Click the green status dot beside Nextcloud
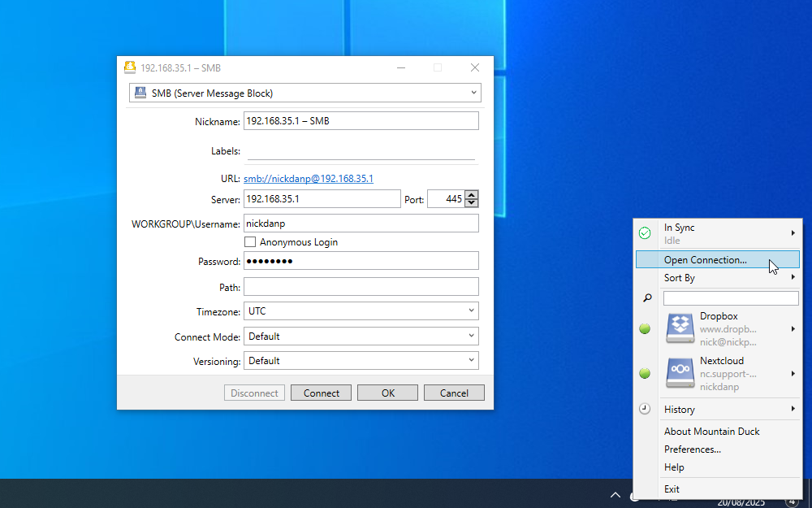The height and width of the screenshot is (508, 812). tap(645, 373)
